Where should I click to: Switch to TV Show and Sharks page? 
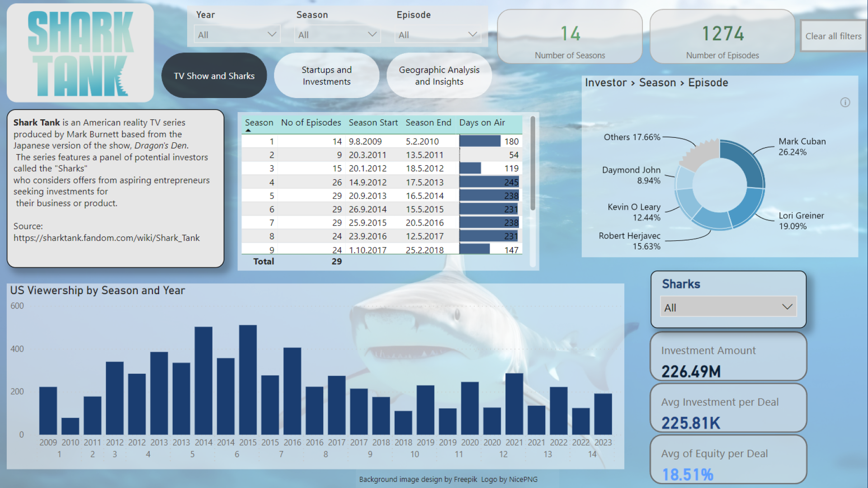(214, 76)
